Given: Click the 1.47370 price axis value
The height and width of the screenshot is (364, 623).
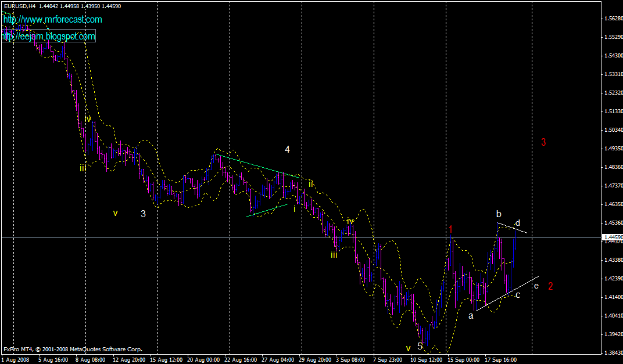Looking at the screenshot, I should (613, 185).
